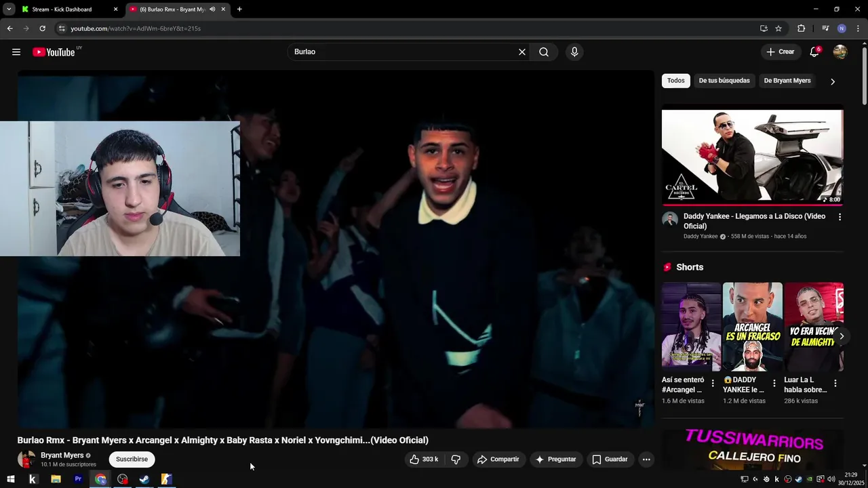Open the YouTube account avatar menu
This screenshot has width=868, height=488.
pyautogui.click(x=840, y=52)
